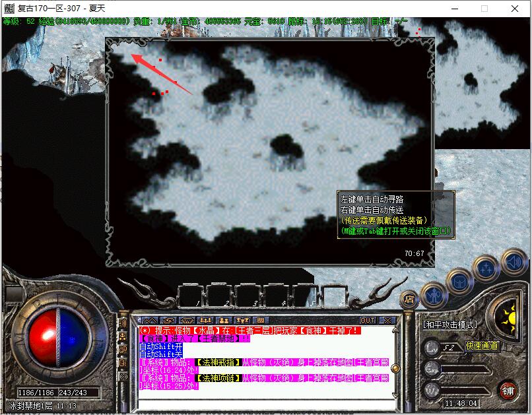Click the experience progress bar
Screen dimensions: 532x415
pyautogui.click(x=466, y=370)
